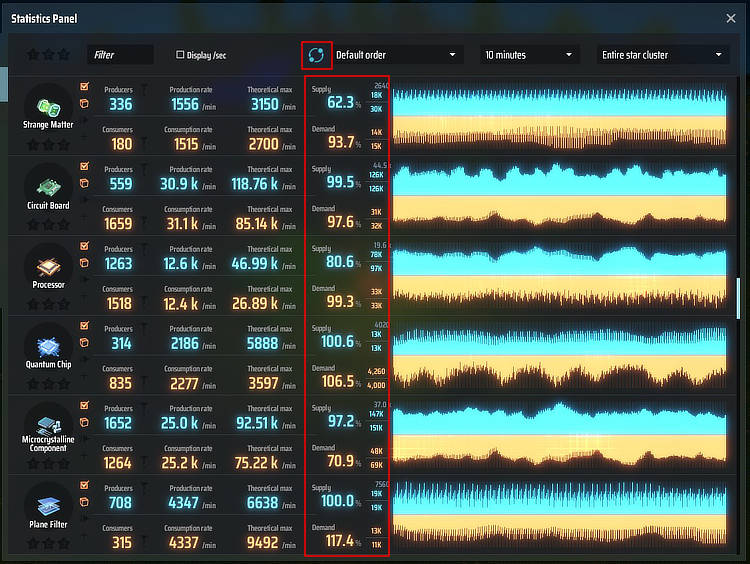Screen dimensions: 750x564
Task: Open the 10 minutes time range dropdown
Action: click(529, 55)
